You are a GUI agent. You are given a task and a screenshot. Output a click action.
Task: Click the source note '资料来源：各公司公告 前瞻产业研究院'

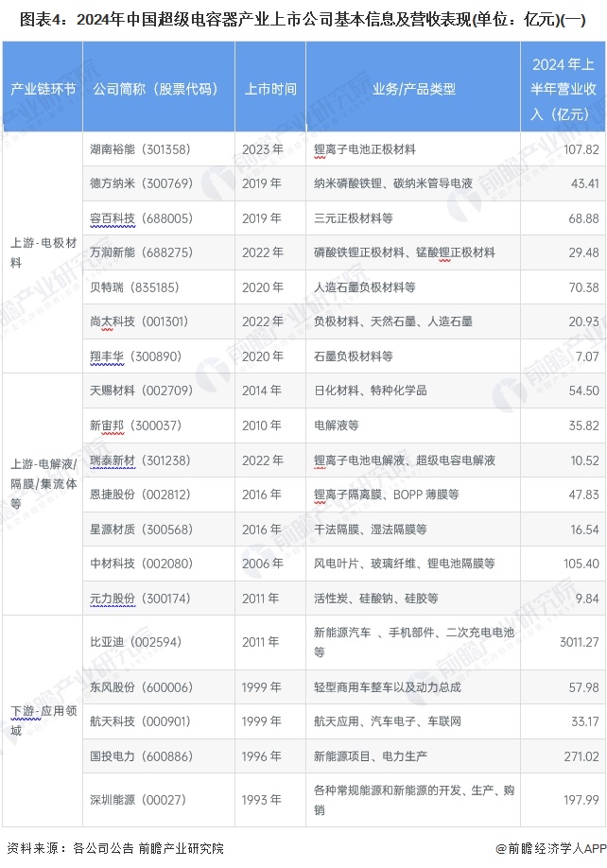tap(115, 848)
